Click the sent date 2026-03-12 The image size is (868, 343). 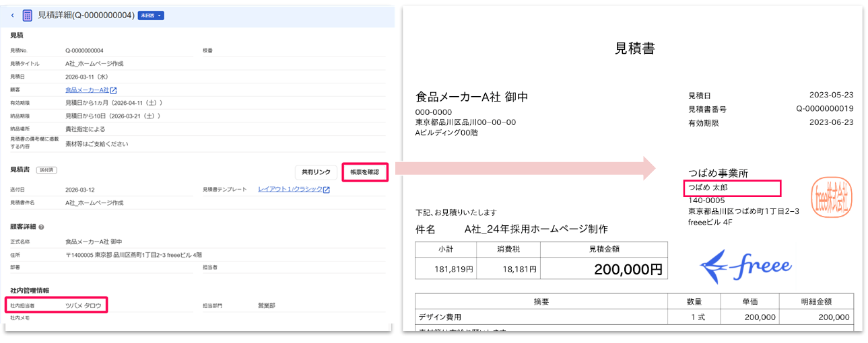click(81, 190)
